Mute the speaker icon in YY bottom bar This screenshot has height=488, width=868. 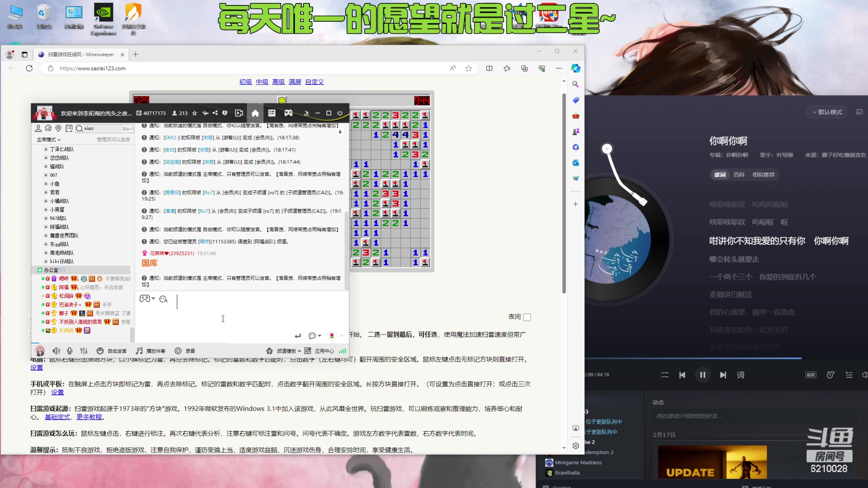(56, 351)
